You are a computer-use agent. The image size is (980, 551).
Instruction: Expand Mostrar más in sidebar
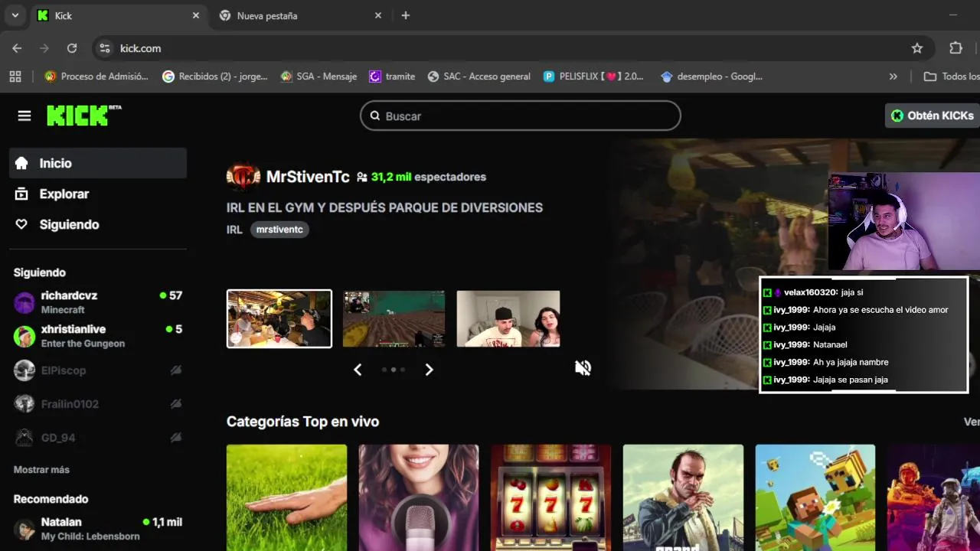[x=41, y=470]
